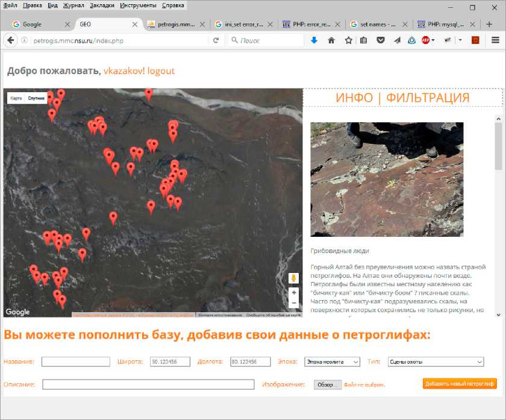506x420 pixels.
Task: Open the Pocket icon in the toolbar
Action: coord(381,40)
